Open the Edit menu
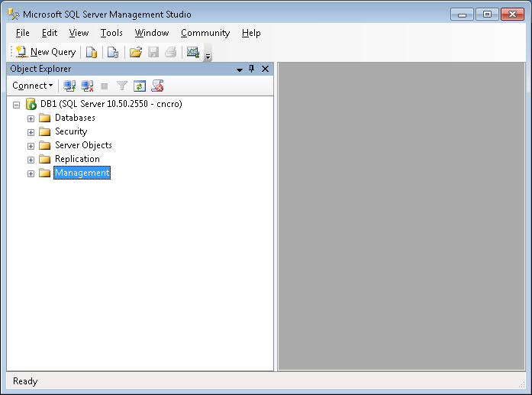 tap(50, 33)
